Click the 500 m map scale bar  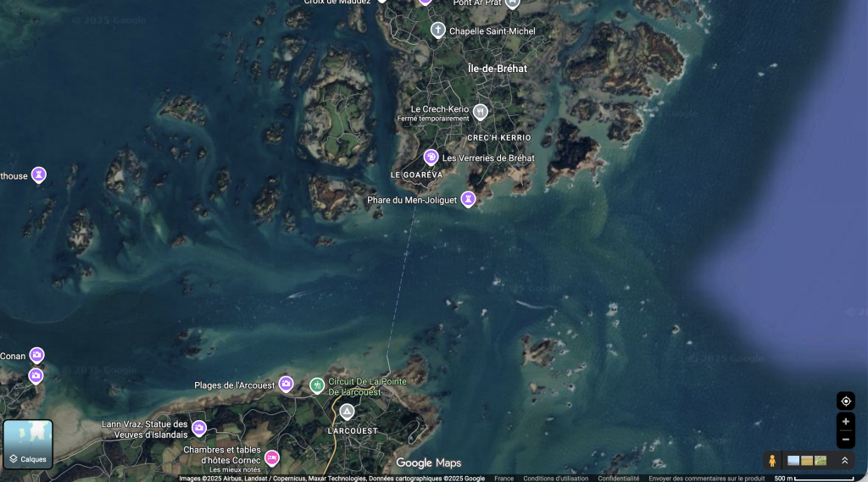click(x=814, y=478)
